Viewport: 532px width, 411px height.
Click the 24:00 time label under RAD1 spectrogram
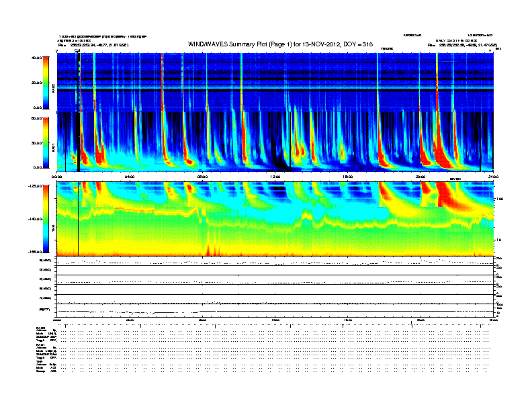click(493, 177)
